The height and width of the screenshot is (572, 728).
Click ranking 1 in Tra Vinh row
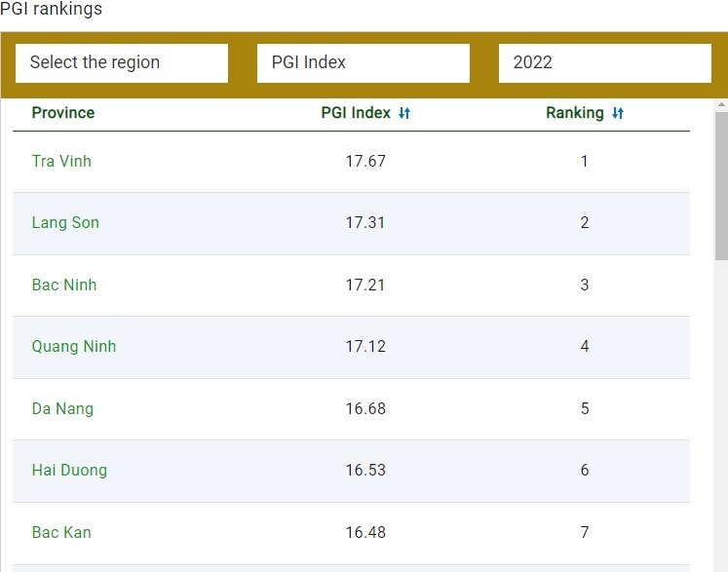pos(585,161)
